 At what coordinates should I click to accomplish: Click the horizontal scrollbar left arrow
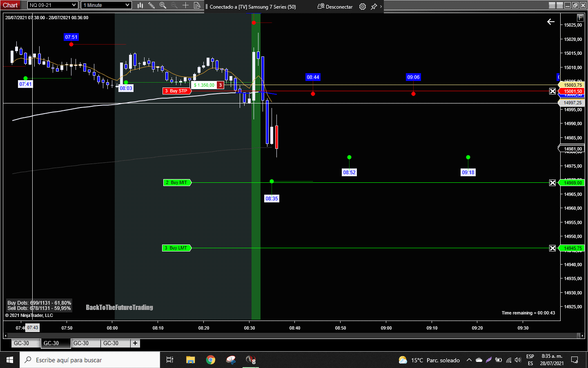5,336
